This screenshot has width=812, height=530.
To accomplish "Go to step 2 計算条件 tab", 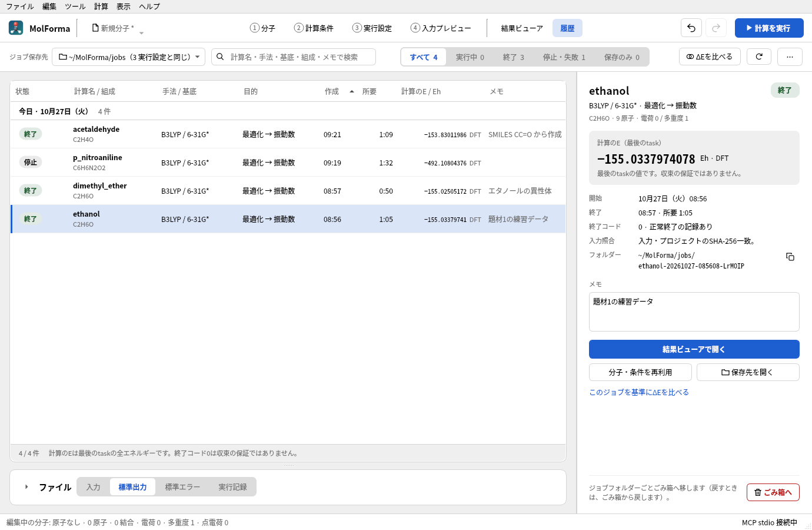I will coord(314,28).
